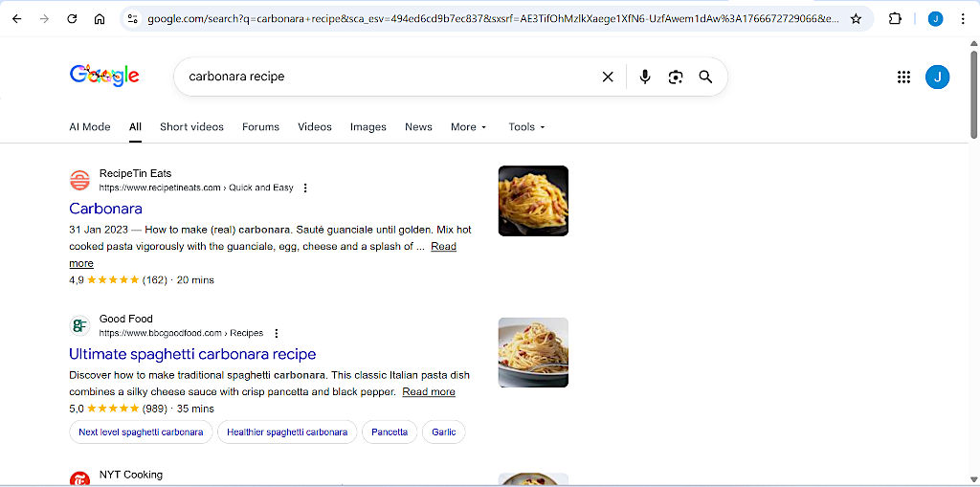Open the browser home page icon
This screenshot has width=980, height=487.
click(100, 19)
